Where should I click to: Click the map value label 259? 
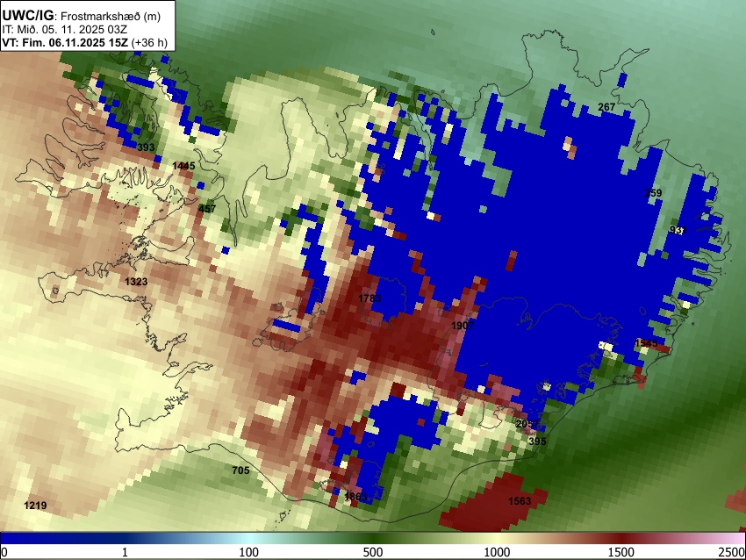(x=653, y=193)
